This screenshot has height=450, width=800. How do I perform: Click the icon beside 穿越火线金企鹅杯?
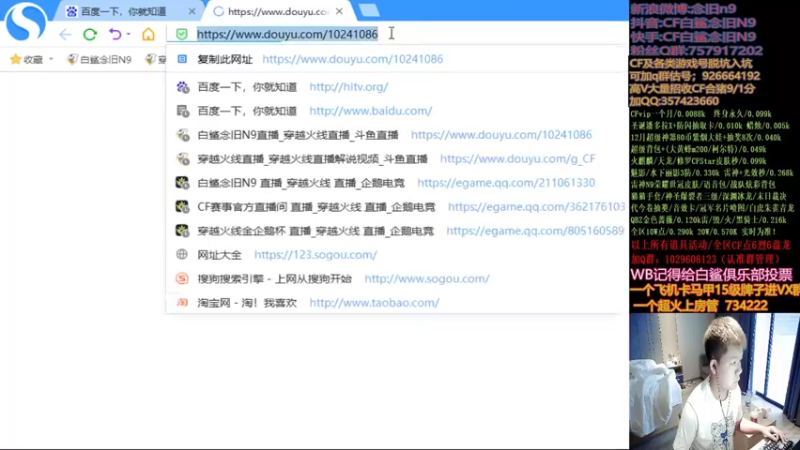point(182,231)
